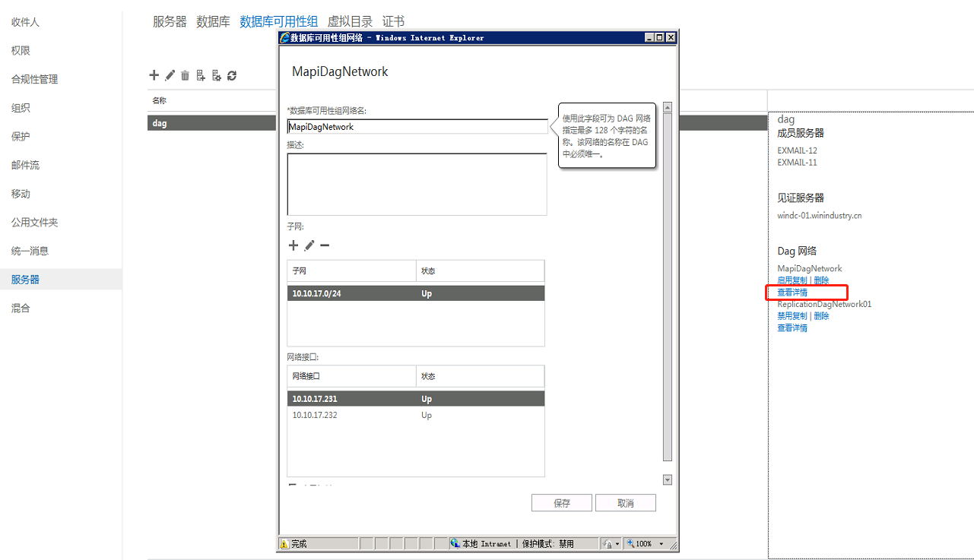Click 删除 link under ReplicationDagNetwork01
This screenshot has height=560, width=974.
tap(821, 316)
